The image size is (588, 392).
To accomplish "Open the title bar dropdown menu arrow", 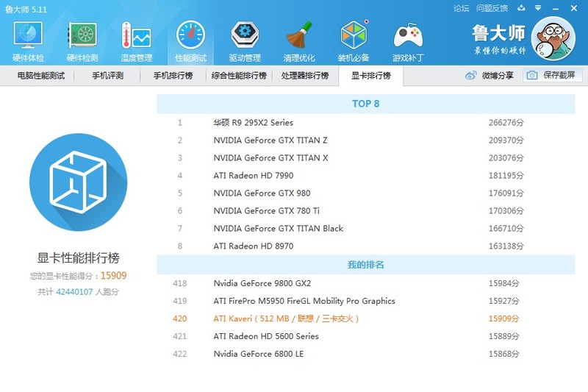I will (x=538, y=8).
